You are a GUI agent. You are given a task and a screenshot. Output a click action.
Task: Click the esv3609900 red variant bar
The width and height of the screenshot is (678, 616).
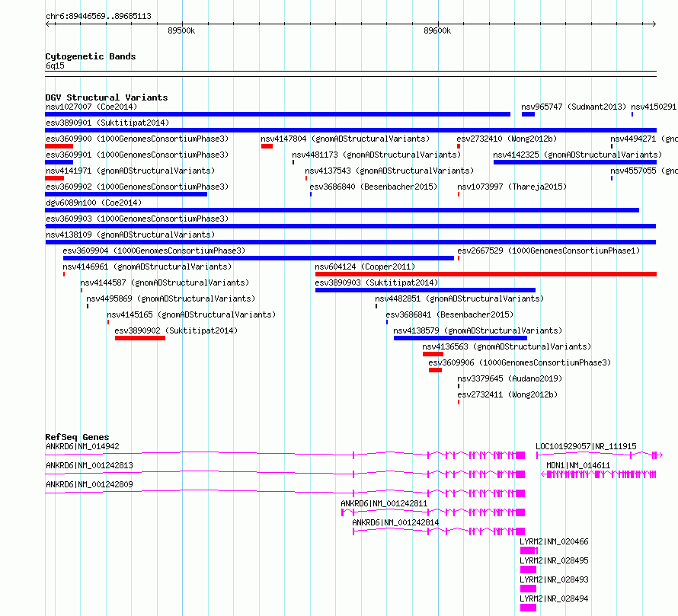59,146
